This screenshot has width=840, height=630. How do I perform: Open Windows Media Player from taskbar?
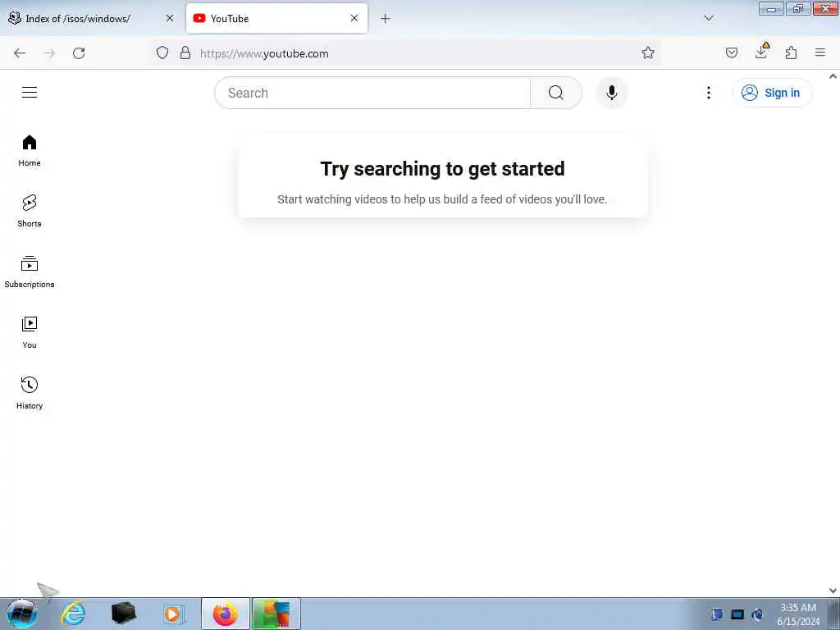[172, 614]
